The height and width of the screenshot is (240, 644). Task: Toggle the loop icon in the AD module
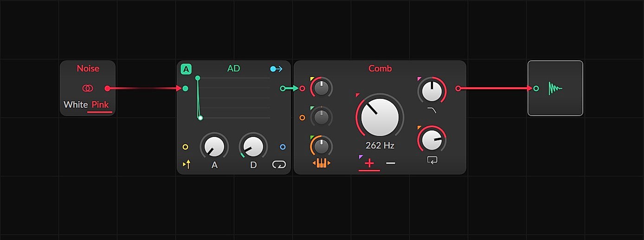point(279,164)
